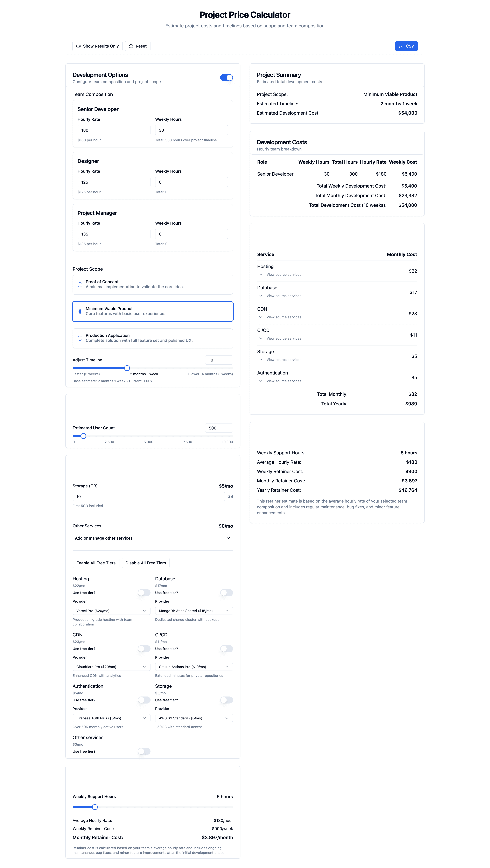Select the Production Application scope option
This screenshot has width=490, height=868.
tap(80, 338)
